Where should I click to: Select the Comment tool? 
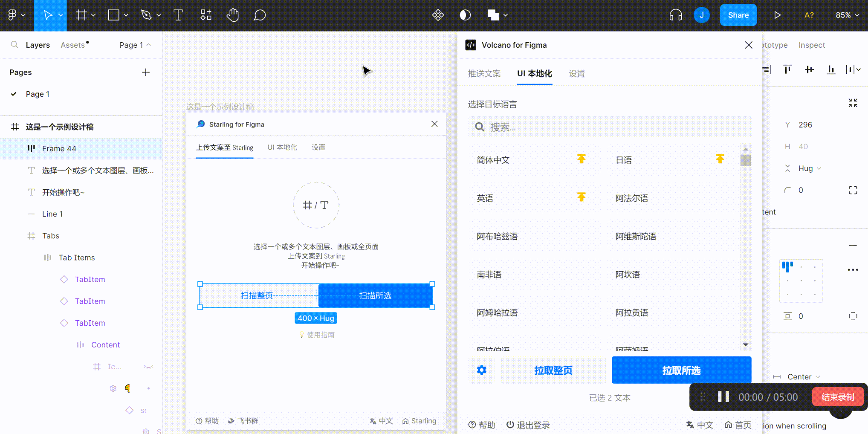click(x=260, y=15)
